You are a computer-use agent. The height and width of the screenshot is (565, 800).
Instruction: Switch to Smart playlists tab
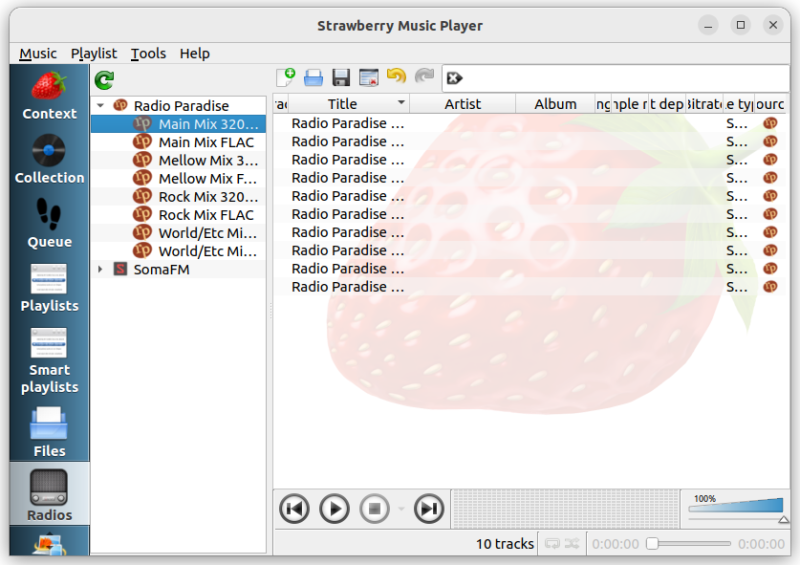click(x=49, y=360)
